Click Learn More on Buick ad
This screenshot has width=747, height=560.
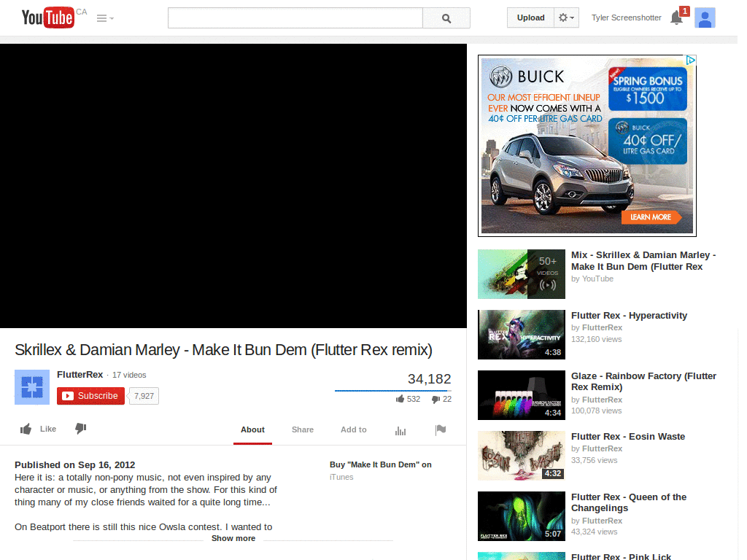tap(651, 217)
